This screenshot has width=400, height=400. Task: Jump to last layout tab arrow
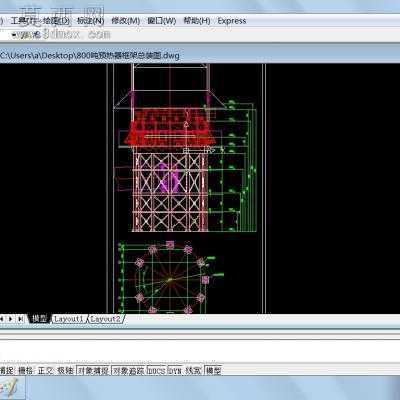point(21,319)
